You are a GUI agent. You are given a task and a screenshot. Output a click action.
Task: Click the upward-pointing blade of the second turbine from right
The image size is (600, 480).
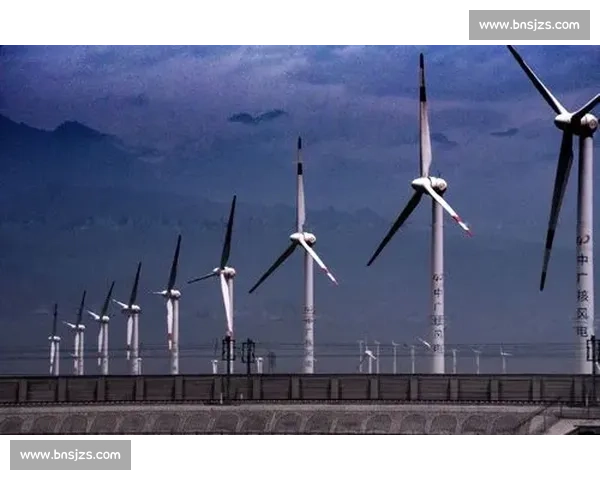point(424,115)
